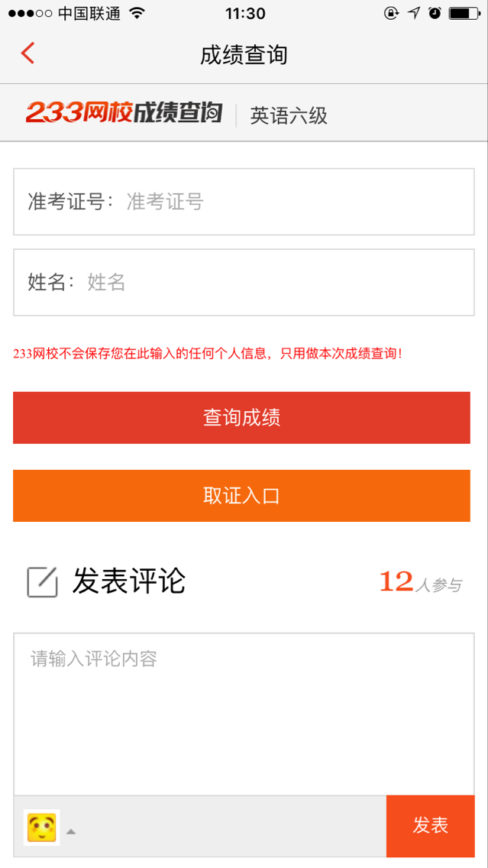Tap the 发表评论 edit pencil icon
The image size is (488, 868).
[43, 582]
